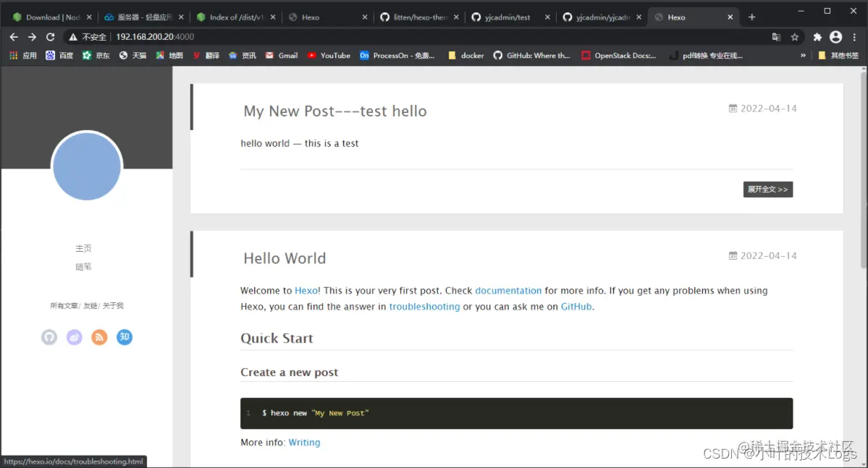The width and height of the screenshot is (868, 468).
Task: Open the 翻译 bookmark
Action: [x=206, y=55]
